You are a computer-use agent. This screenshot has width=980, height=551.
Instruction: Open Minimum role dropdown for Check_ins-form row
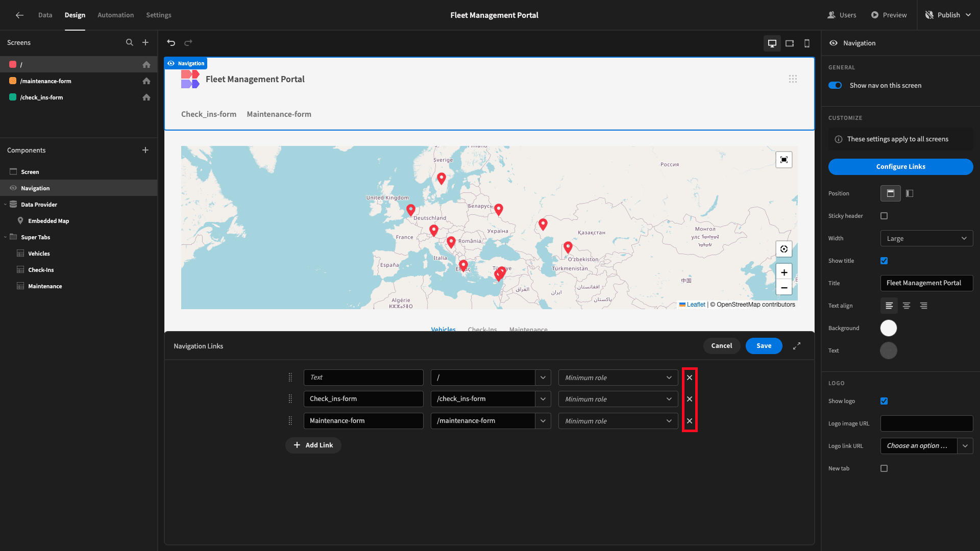tap(618, 399)
